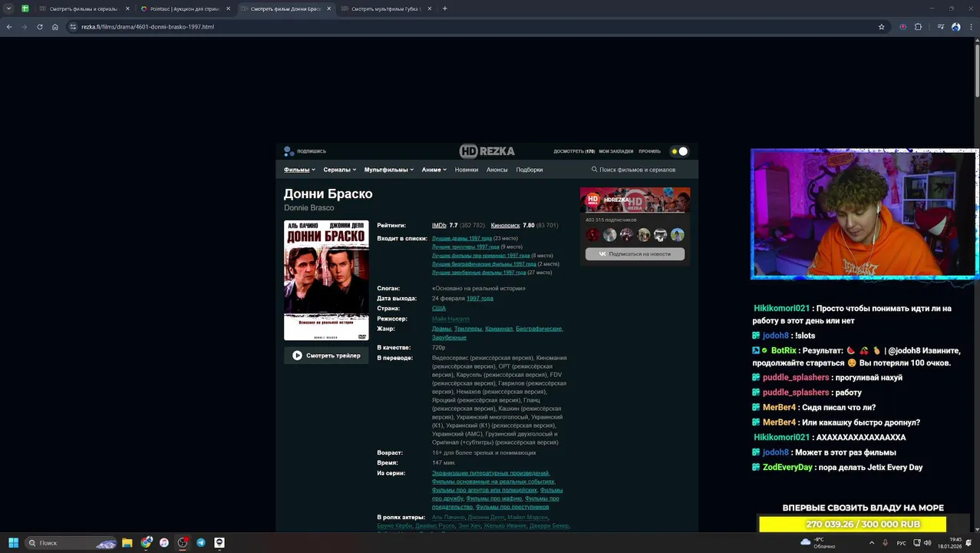Open the IMDb rating link
Screen dimensions: 980x553
tap(439, 226)
